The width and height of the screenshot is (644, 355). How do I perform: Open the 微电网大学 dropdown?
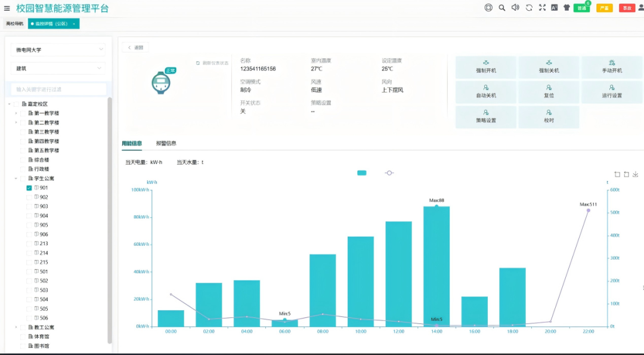[x=58, y=50]
